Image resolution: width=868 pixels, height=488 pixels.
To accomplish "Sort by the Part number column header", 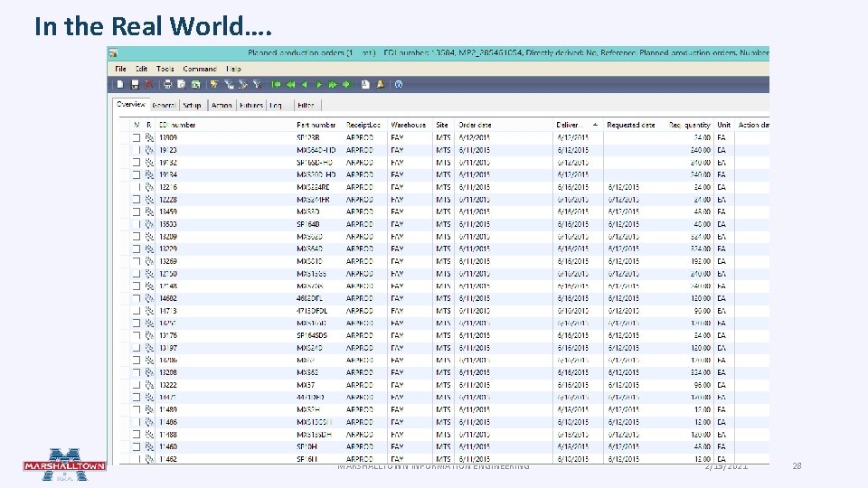I will pos(316,125).
